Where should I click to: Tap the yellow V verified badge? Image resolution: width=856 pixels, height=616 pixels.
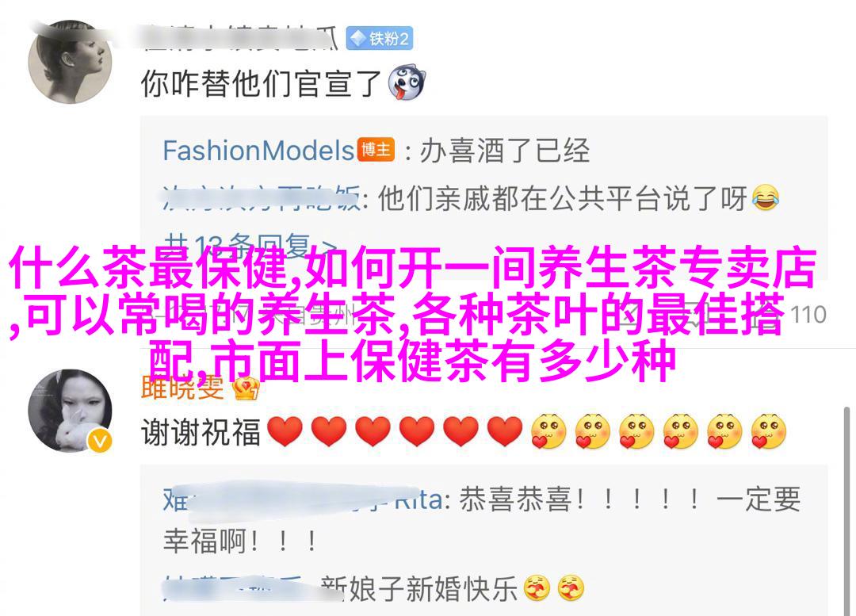point(99,440)
